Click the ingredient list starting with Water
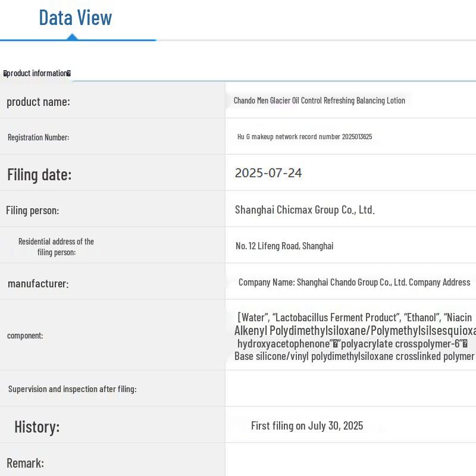Image resolution: width=476 pixels, height=476 pixels. [x=355, y=337]
